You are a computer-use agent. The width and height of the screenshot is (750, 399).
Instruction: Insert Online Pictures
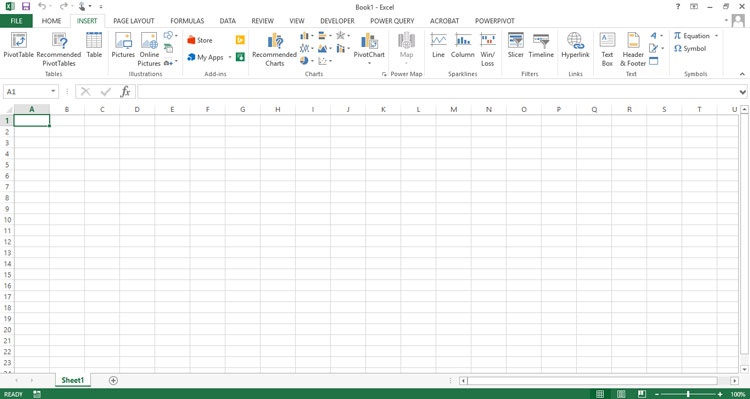(x=149, y=49)
